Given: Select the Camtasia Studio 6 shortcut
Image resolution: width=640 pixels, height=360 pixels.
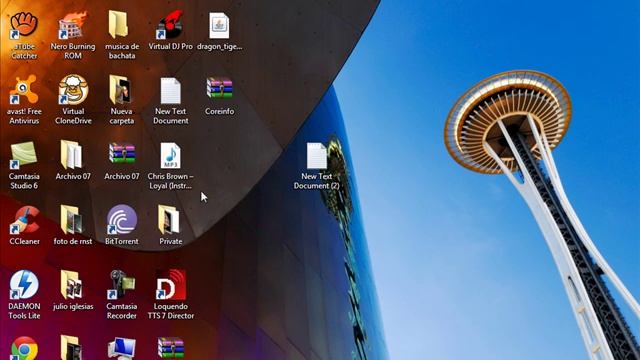Looking at the screenshot, I should click(24, 155).
